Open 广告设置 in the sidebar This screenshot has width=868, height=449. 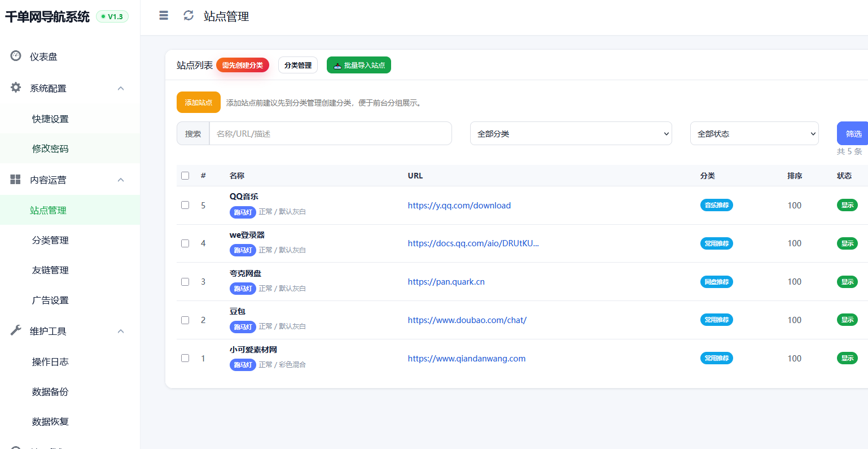point(70,300)
